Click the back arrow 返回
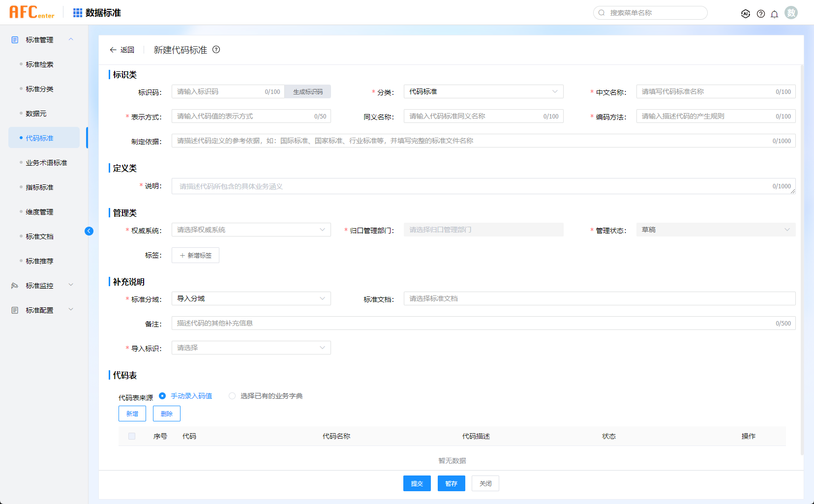Screen dimensions: 814x504 click(121, 50)
